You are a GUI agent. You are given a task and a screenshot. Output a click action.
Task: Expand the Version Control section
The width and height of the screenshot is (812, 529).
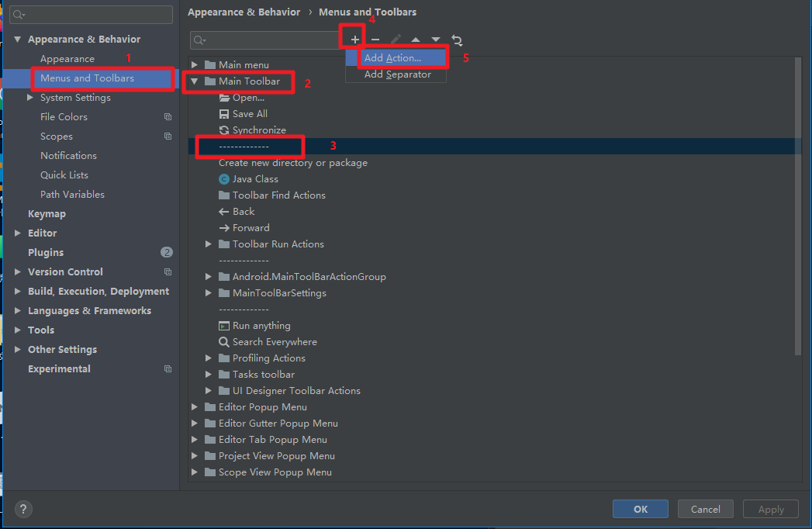point(18,272)
